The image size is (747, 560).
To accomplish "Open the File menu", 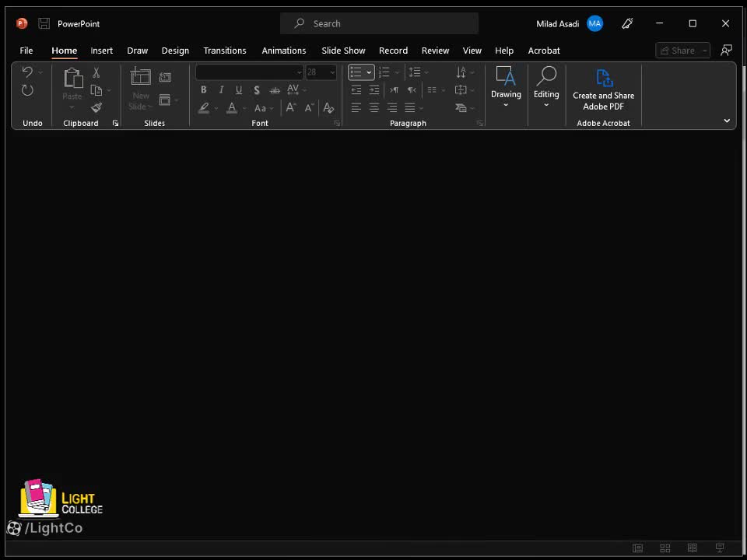I will coord(26,51).
